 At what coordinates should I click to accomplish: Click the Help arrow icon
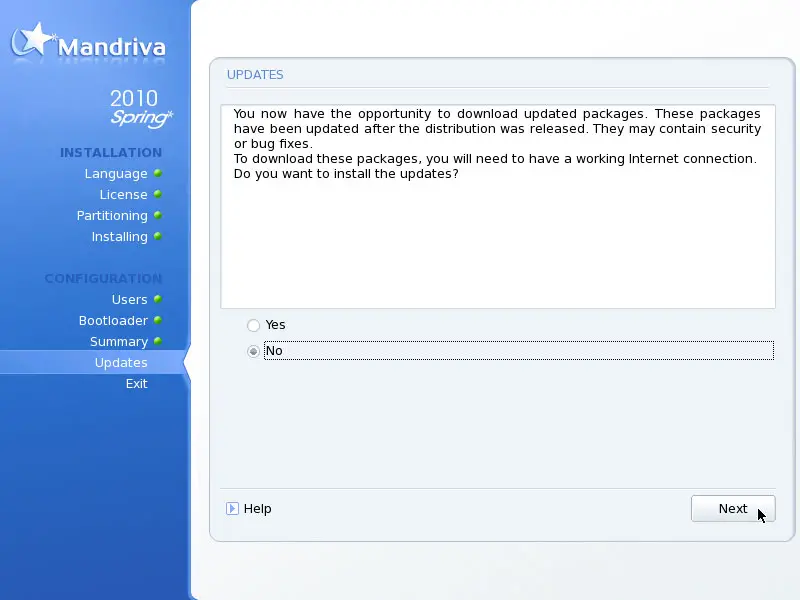pyautogui.click(x=232, y=509)
